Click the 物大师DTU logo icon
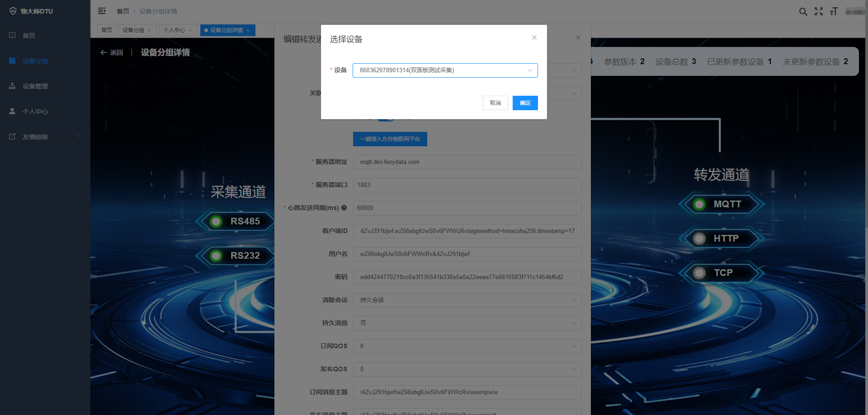868x415 pixels. coord(12,11)
